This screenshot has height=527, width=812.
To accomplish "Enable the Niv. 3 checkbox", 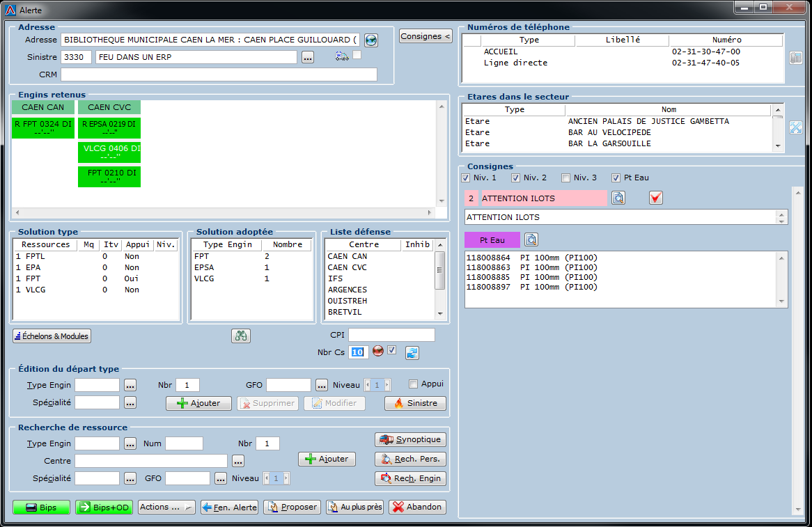I will 566,178.
